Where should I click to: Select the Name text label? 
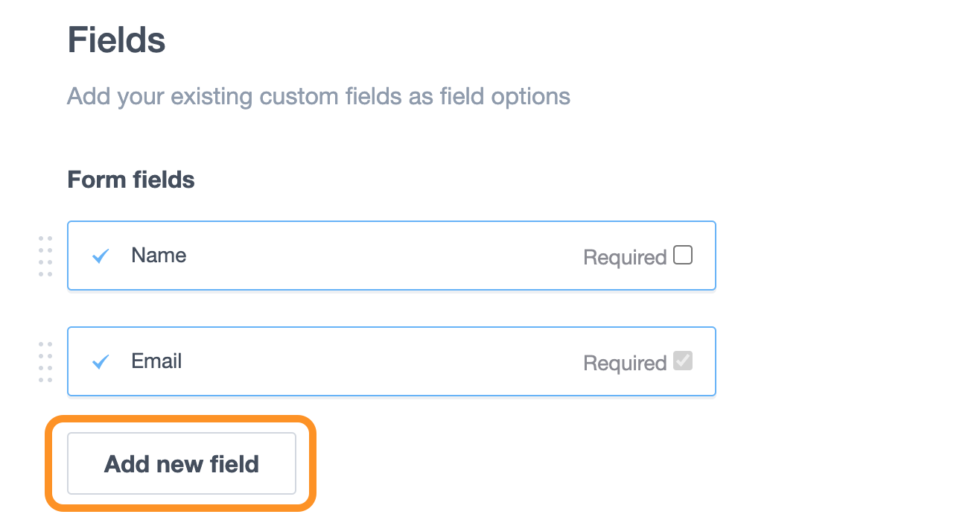click(x=159, y=256)
